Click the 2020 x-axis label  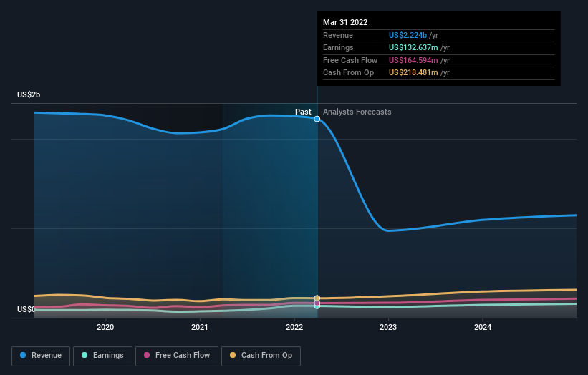point(105,328)
